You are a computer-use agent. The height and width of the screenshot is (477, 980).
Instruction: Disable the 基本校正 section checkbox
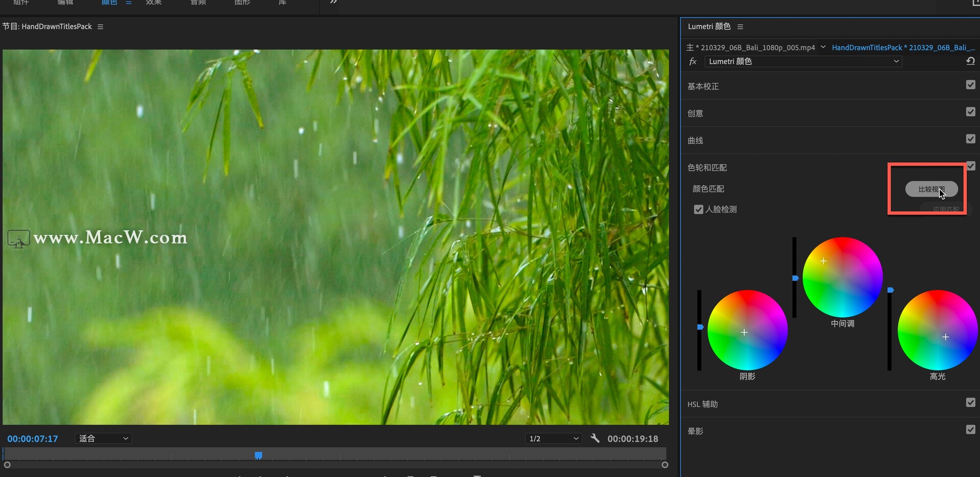pyautogui.click(x=970, y=85)
